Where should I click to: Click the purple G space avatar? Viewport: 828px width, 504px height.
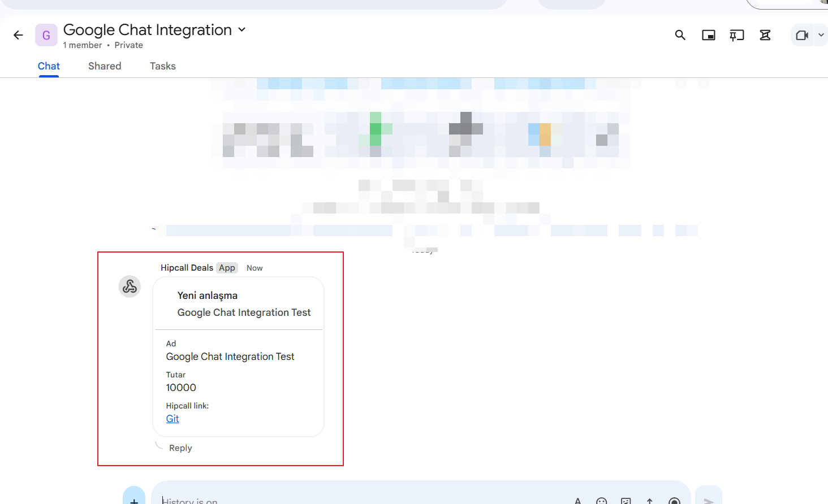46,35
